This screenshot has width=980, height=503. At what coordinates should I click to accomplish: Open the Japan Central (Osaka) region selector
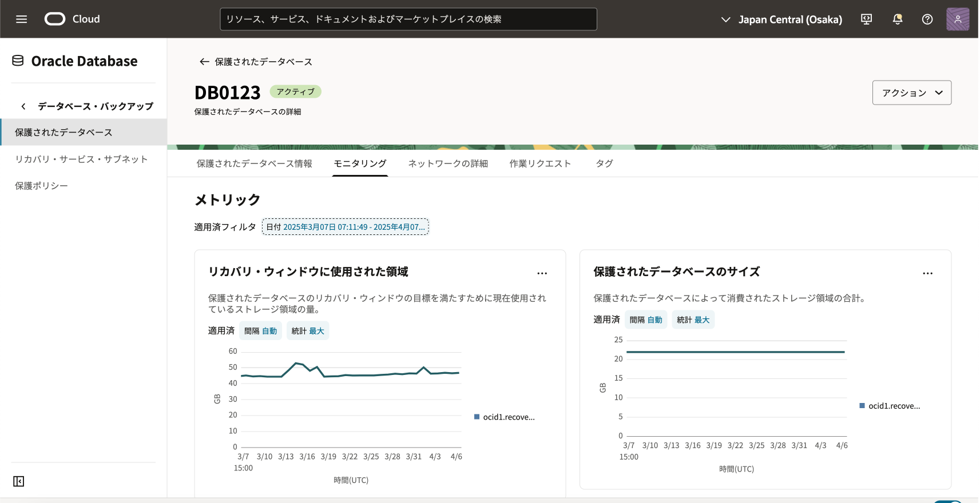click(x=781, y=19)
